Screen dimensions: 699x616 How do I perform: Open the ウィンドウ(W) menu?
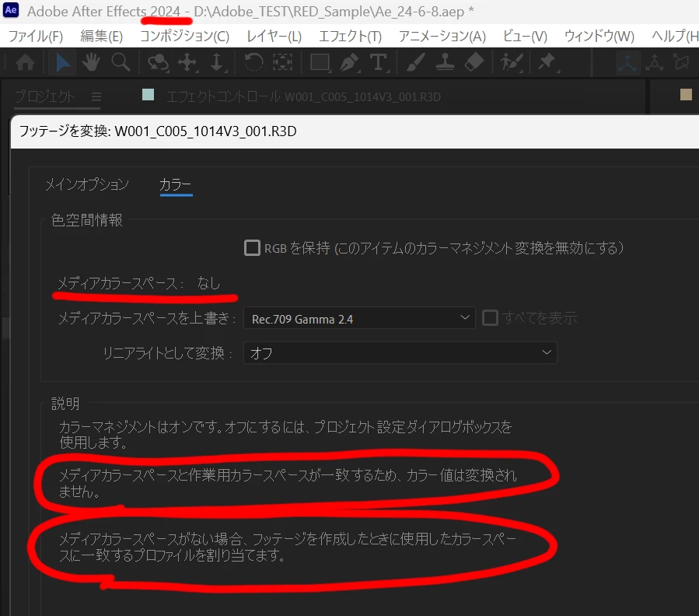599,36
